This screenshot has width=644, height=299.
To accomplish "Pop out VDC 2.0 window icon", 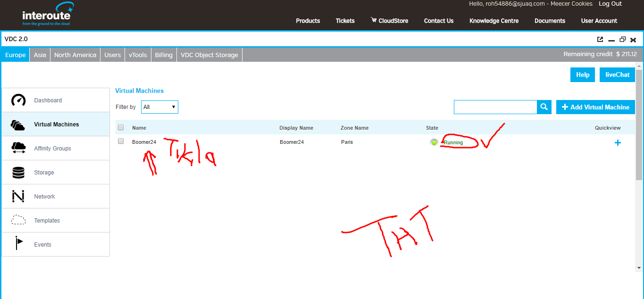I will coord(600,40).
